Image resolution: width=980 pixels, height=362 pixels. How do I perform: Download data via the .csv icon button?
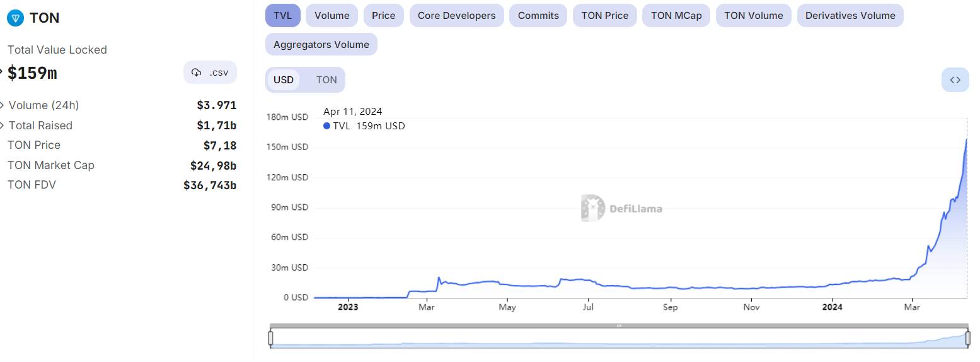coord(210,73)
